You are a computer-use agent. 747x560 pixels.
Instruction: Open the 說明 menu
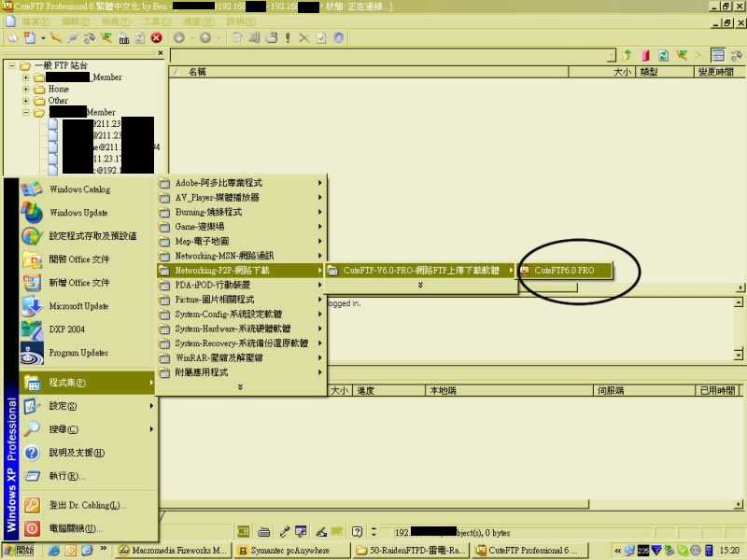[241, 21]
